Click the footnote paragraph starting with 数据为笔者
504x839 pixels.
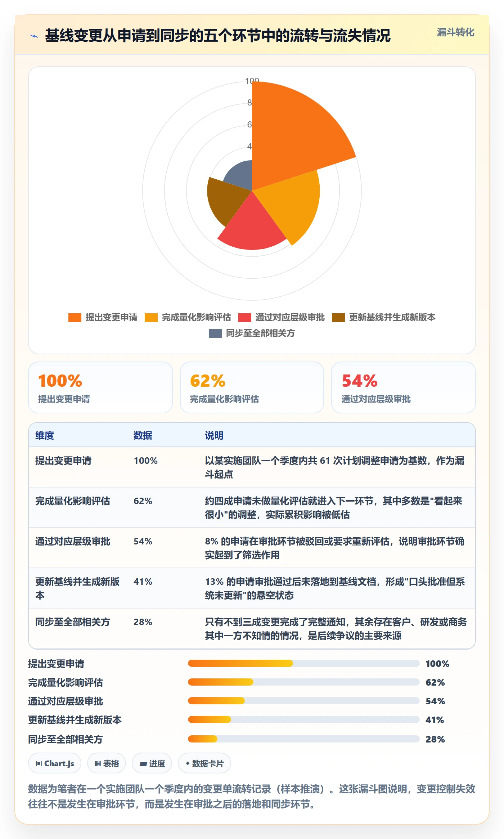click(252, 797)
